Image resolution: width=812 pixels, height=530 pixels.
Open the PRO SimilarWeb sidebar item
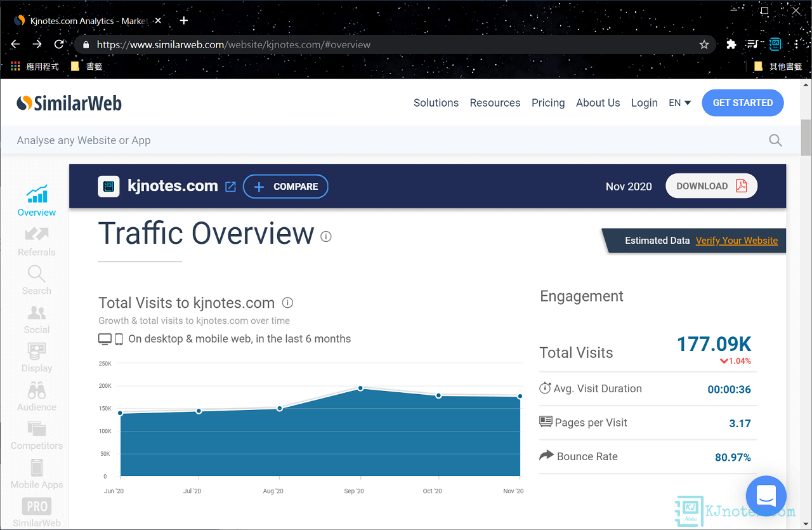click(x=37, y=513)
